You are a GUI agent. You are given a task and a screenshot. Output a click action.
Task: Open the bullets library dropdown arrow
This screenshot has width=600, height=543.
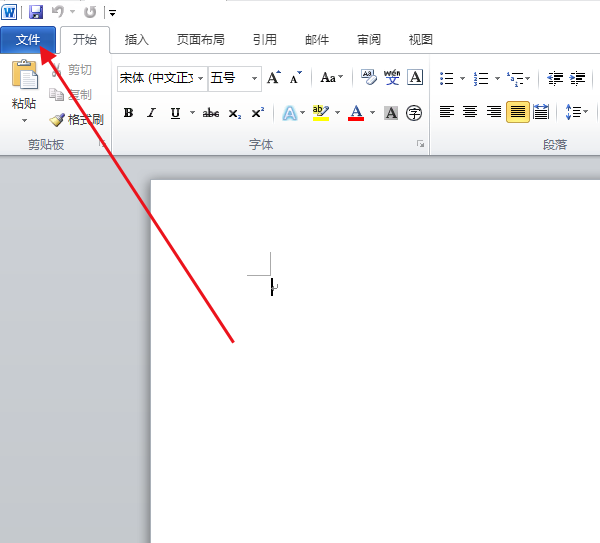pyautogui.click(x=462, y=78)
